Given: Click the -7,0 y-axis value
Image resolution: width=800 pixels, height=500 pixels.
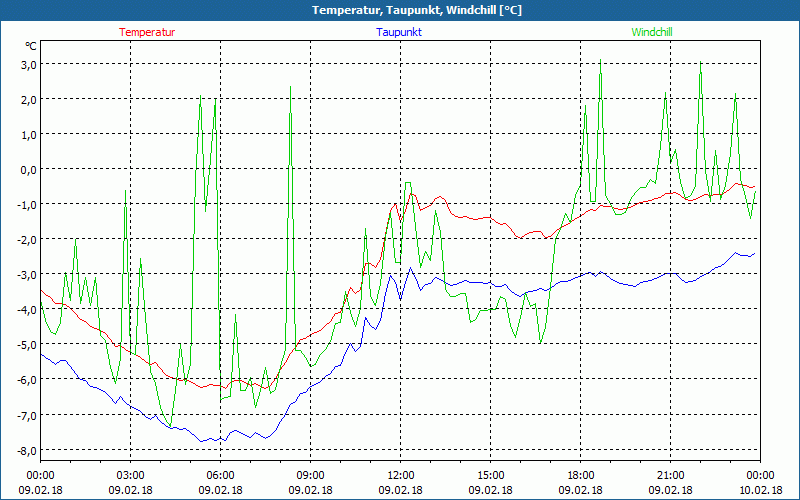Looking at the screenshot, I should coord(27,415).
